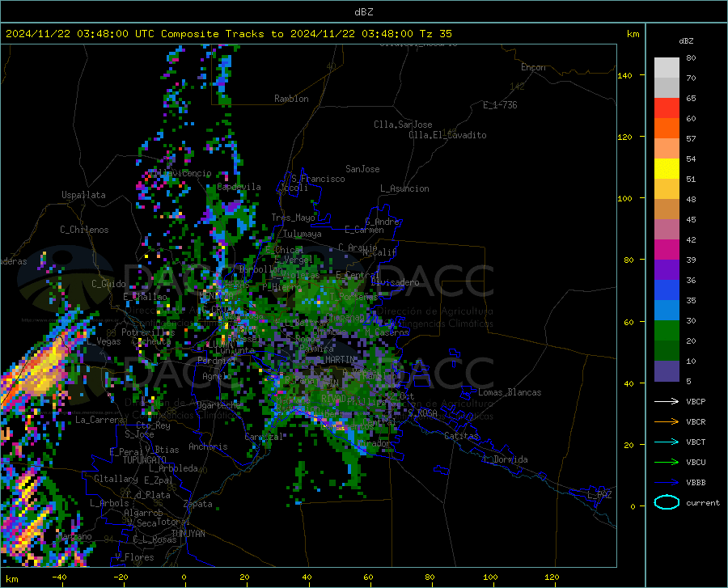728x588 pixels.
Task: Choose the bright green swatch between 30 and 20
Action: point(667,330)
